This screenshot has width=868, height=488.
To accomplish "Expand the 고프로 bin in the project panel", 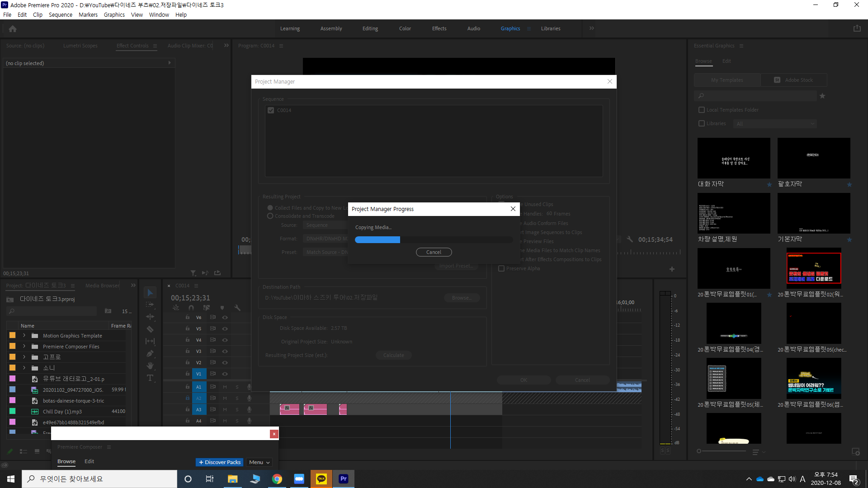I will pos(24,357).
